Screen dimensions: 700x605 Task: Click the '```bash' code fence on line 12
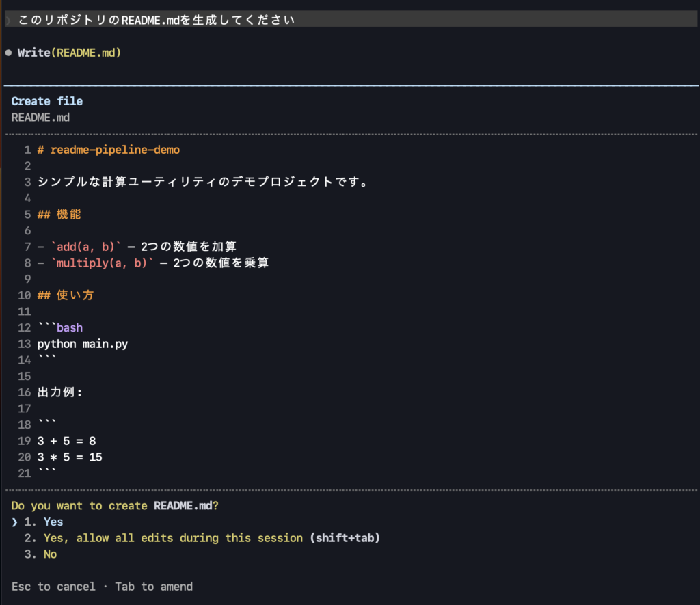[60, 327]
